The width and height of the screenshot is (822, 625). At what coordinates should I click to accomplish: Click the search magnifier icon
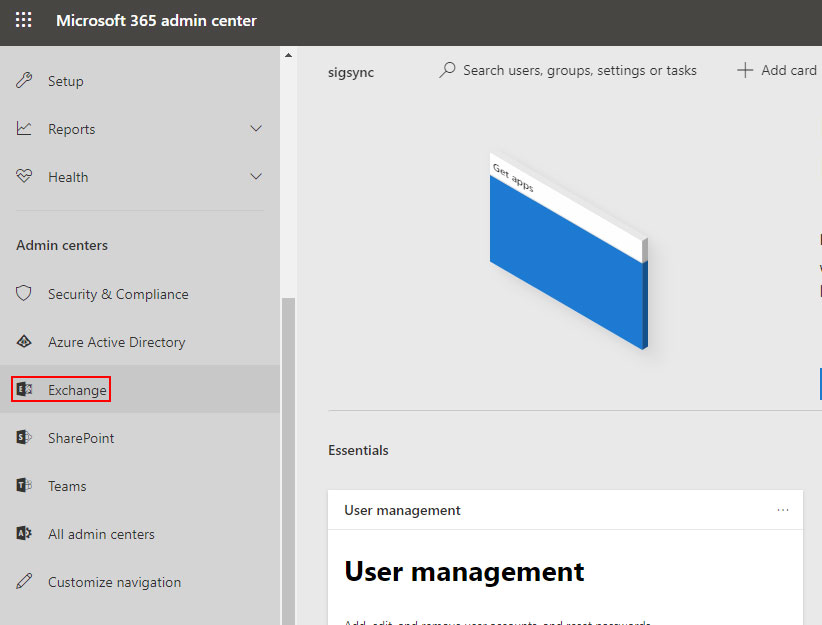pos(447,70)
